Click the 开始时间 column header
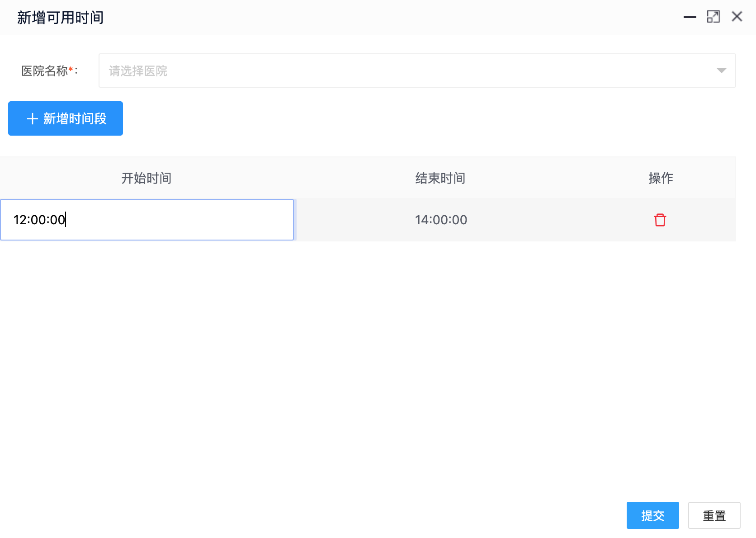Screen dimensions: 756x538 [146, 178]
